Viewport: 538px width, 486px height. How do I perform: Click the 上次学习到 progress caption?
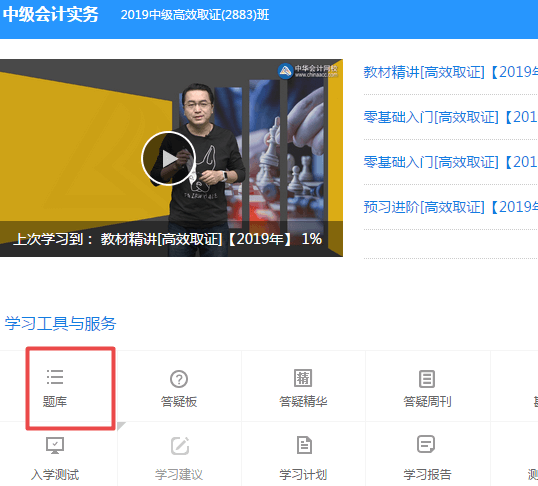tap(167, 239)
